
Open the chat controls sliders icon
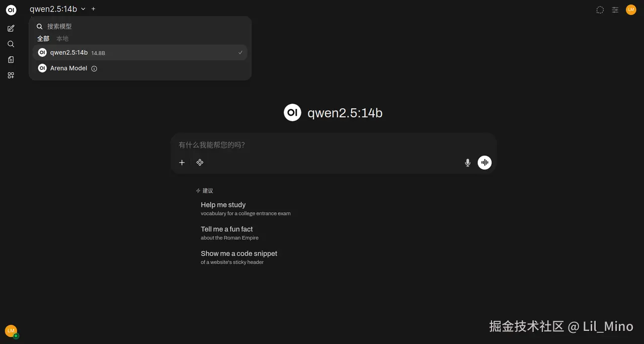coord(615,10)
